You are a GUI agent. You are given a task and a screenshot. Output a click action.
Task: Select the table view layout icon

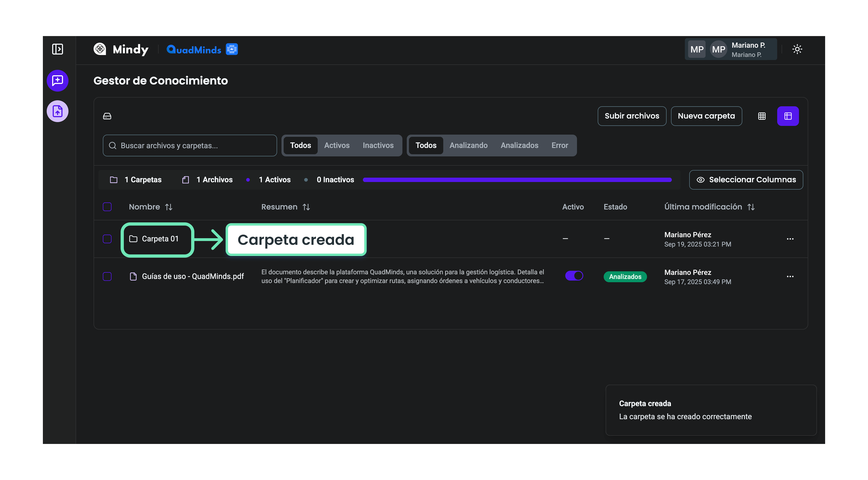[788, 116]
